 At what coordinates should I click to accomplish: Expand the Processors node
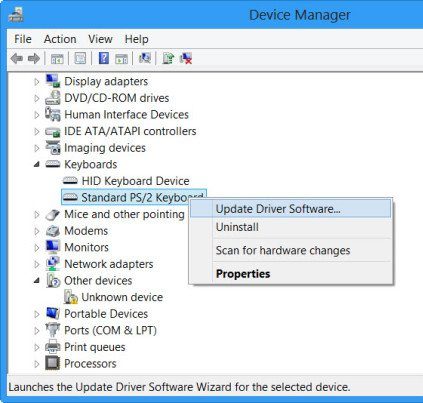pyautogui.click(x=37, y=364)
